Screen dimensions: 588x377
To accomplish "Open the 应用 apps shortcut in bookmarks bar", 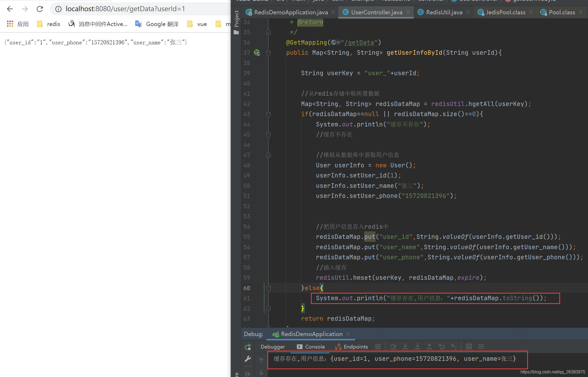I will [18, 24].
